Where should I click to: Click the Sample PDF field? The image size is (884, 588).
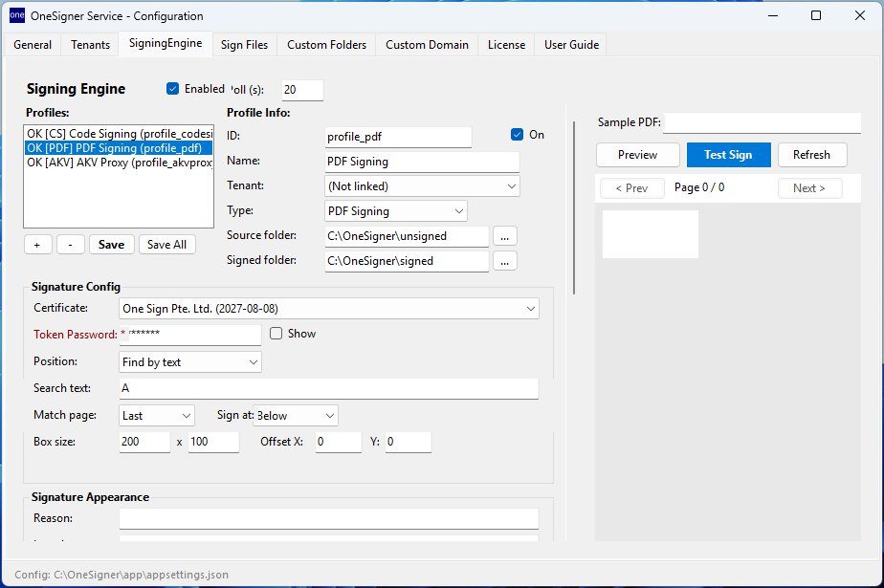pos(762,122)
